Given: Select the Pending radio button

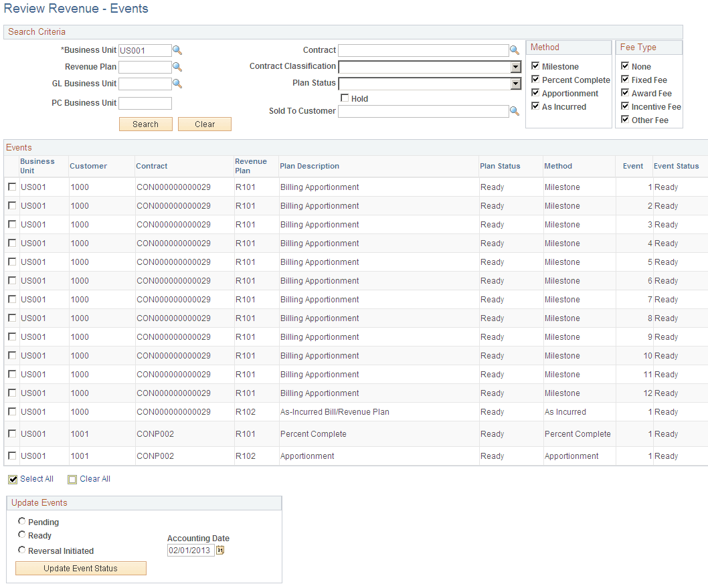Looking at the screenshot, I should (x=21, y=522).
